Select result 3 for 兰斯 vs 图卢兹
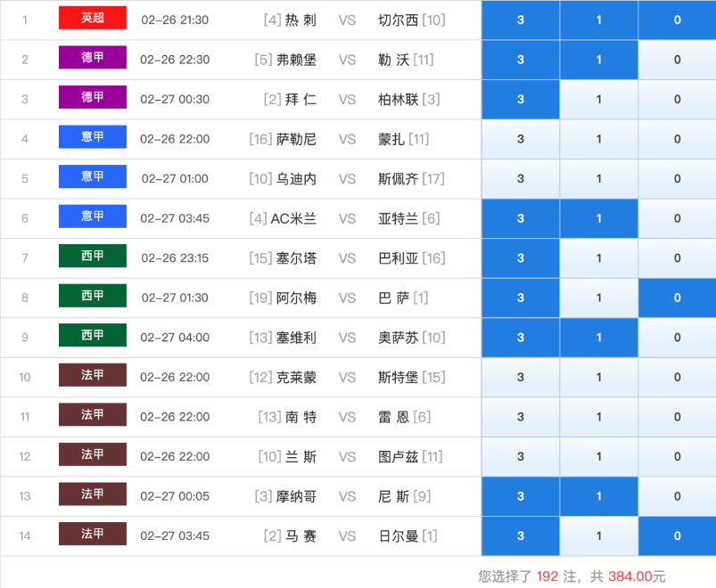Viewport: 716px width, 588px height. coord(521,456)
